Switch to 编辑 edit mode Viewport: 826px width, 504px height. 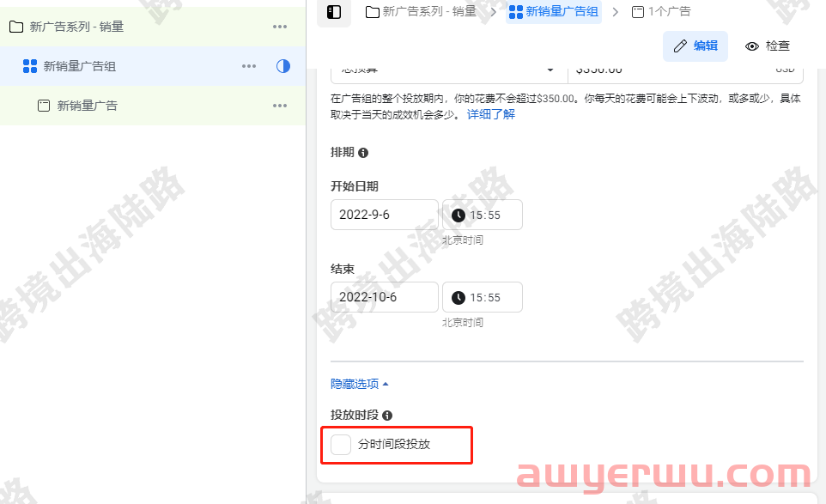tap(695, 46)
